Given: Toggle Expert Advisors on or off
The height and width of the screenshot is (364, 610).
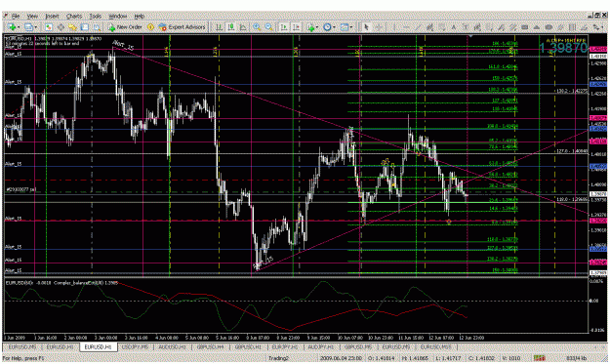Looking at the screenshot, I should click(182, 27).
